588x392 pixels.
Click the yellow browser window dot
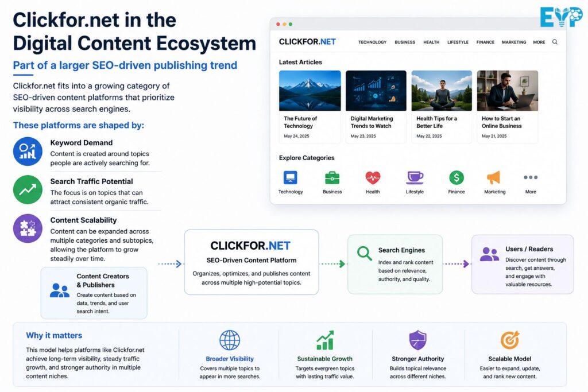[x=284, y=24]
